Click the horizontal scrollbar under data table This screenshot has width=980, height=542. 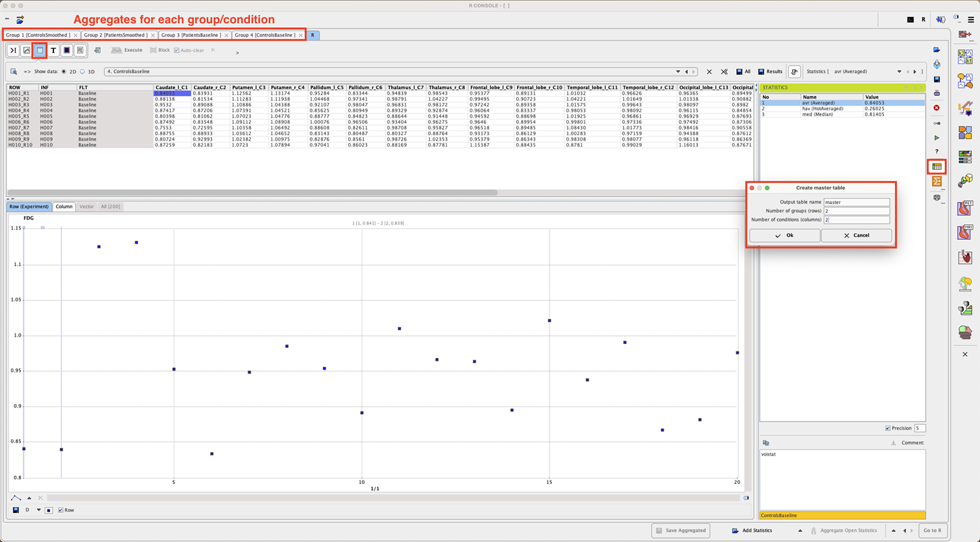pyautogui.click(x=252, y=193)
